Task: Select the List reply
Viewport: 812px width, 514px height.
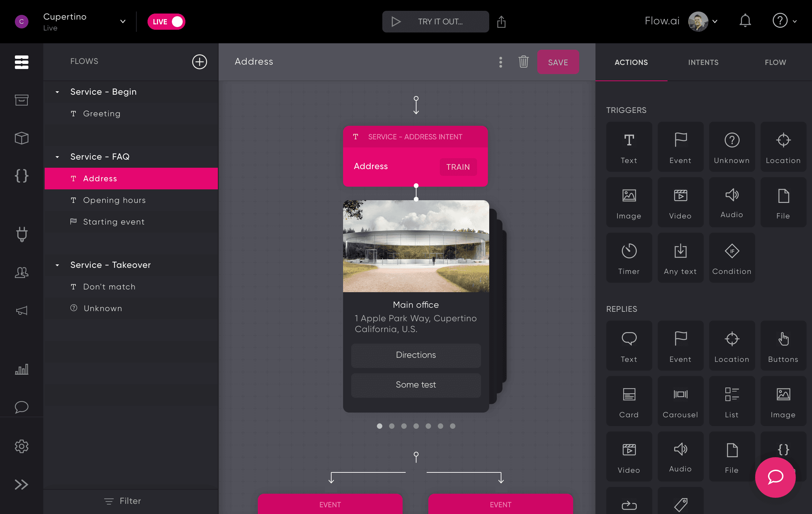Action: point(732,401)
